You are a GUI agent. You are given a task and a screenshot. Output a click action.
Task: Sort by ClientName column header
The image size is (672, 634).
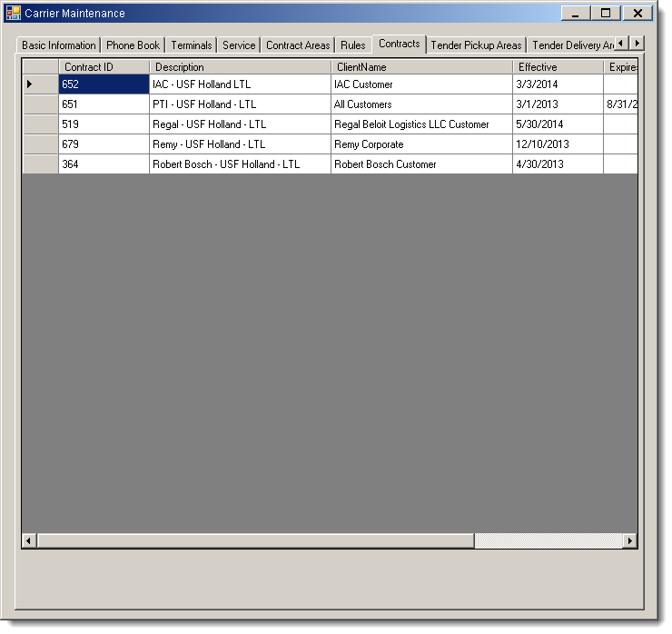click(x=421, y=67)
